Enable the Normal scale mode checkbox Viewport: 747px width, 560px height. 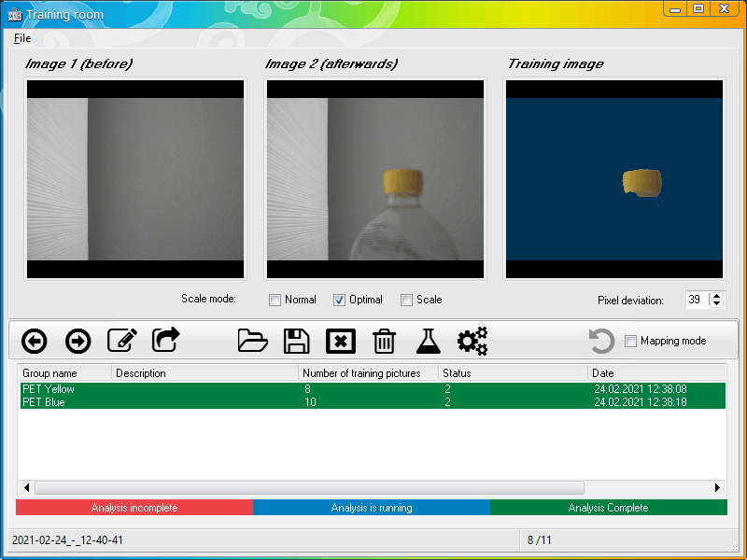pyautogui.click(x=275, y=300)
